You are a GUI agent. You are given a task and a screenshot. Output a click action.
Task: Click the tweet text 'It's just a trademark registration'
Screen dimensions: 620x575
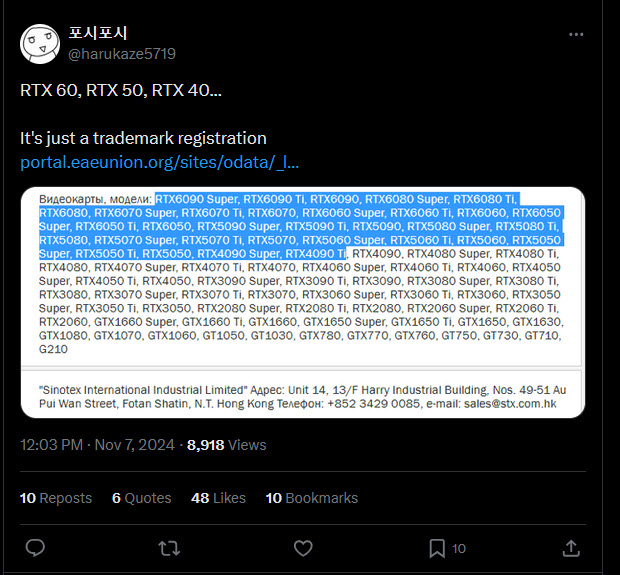143,138
